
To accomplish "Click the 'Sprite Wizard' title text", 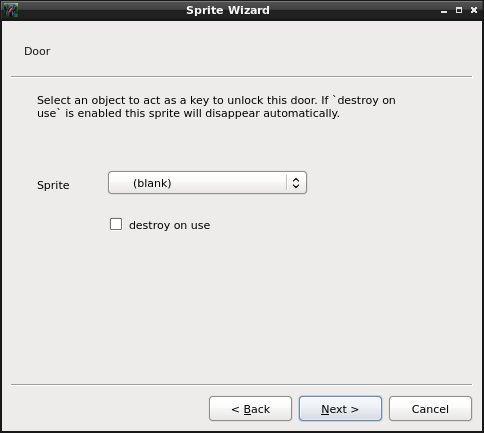I will click(x=228, y=10).
